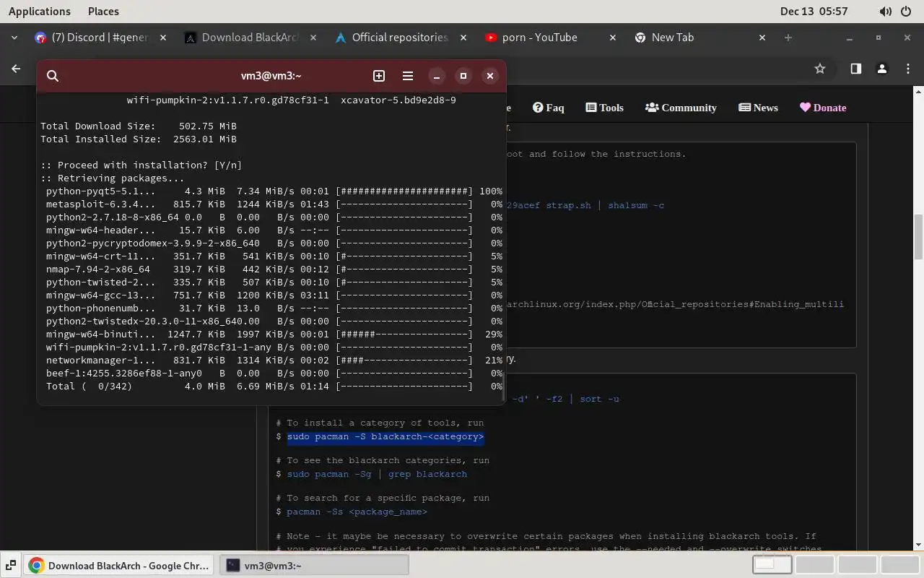Open the News navigation link
924x578 pixels.
click(x=758, y=108)
